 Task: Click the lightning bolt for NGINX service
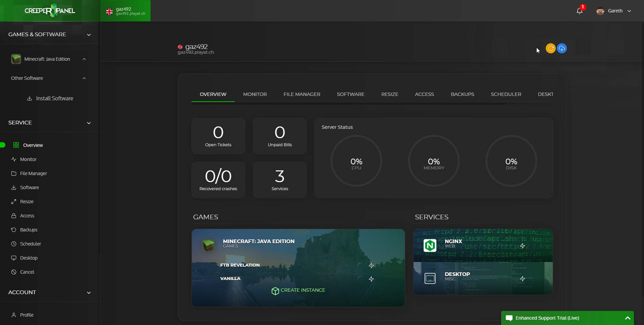pyautogui.click(x=523, y=246)
